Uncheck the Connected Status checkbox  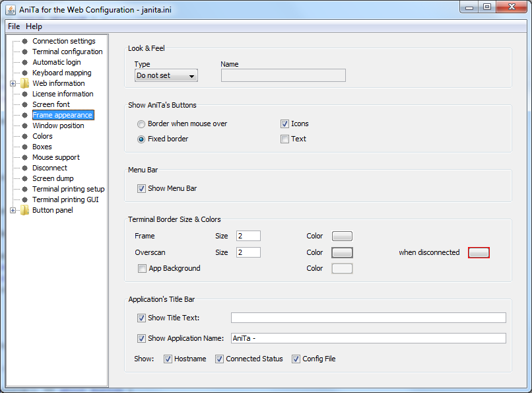pyautogui.click(x=220, y=359)
